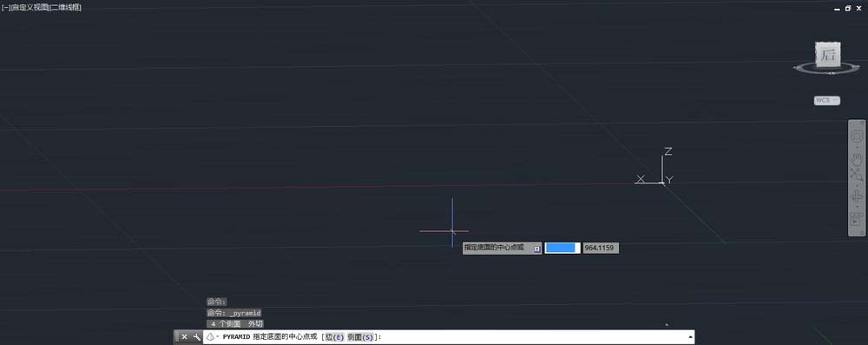This screenshot has height=345, width=868.
Task: Click the navigation wheel icon
Action: tap(857, 136)
